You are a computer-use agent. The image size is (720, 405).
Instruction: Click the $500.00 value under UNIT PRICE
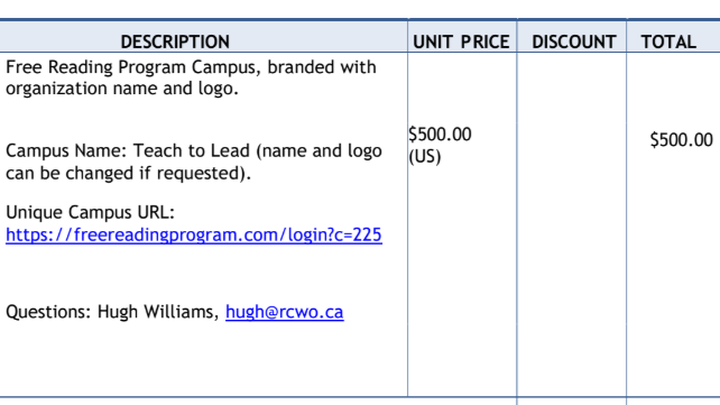pos(440,135)
